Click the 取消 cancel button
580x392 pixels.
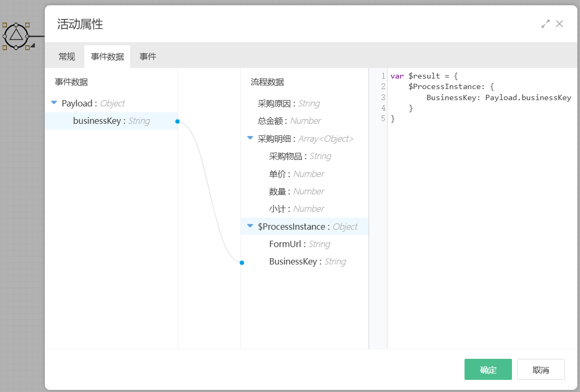540,369
